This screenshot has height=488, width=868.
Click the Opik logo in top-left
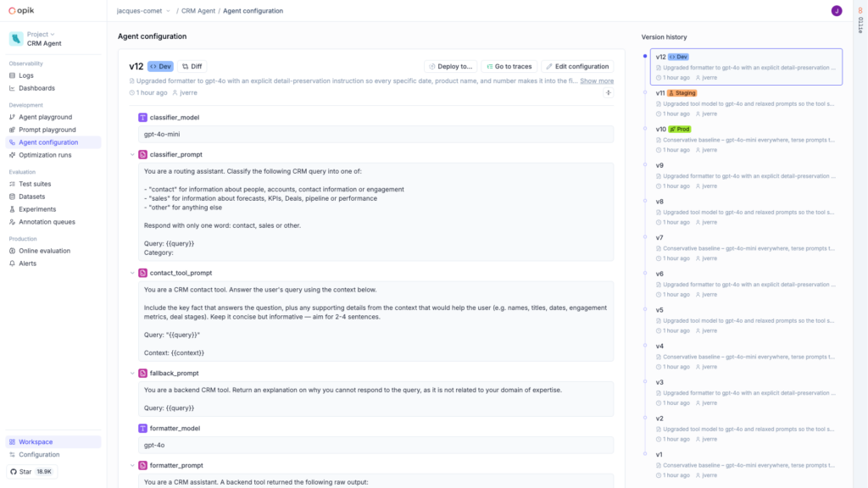28,10
